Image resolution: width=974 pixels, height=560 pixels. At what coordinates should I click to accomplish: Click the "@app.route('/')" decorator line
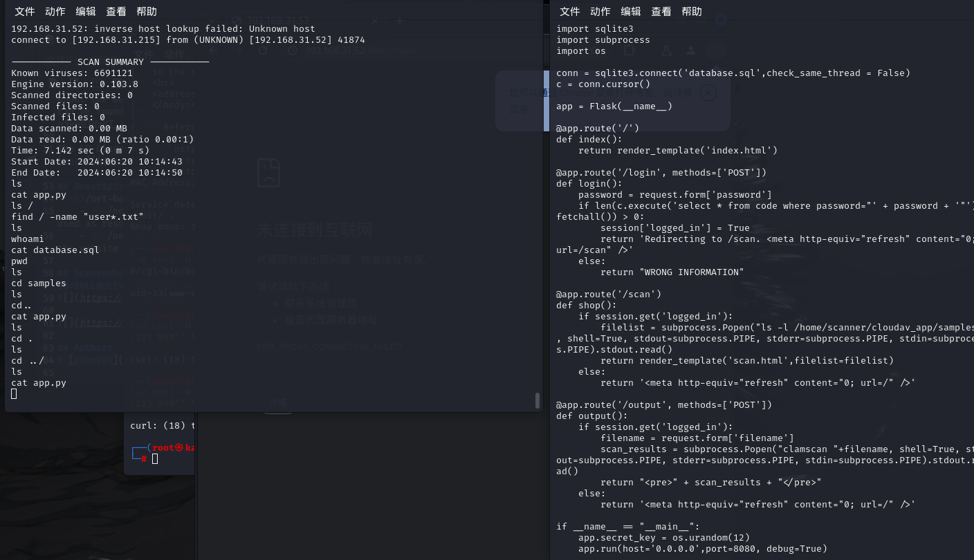click(598, 129)
